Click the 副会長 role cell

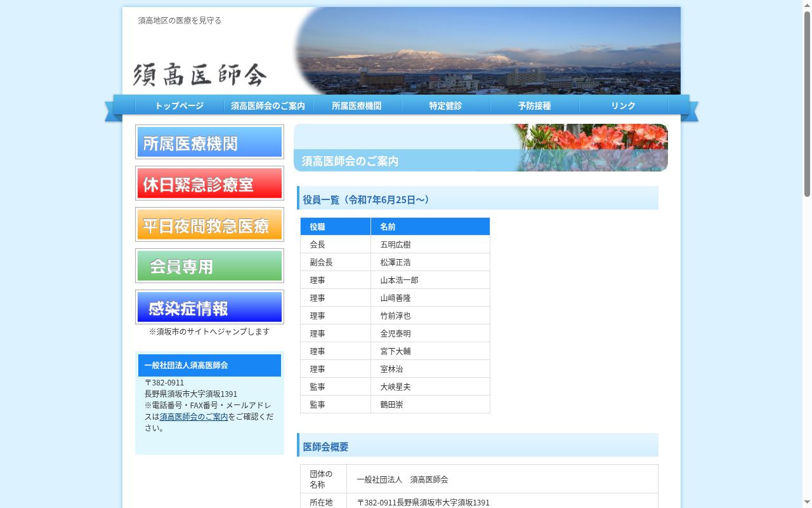[x=336, y=262]
